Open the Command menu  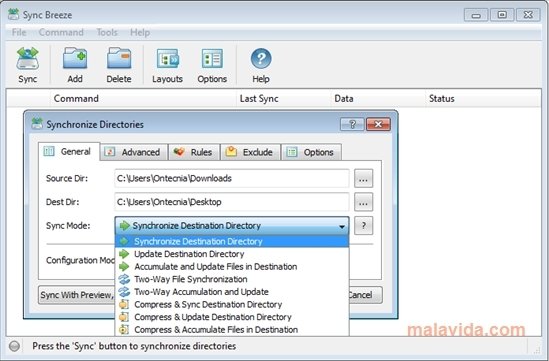[x=61, y=33]
